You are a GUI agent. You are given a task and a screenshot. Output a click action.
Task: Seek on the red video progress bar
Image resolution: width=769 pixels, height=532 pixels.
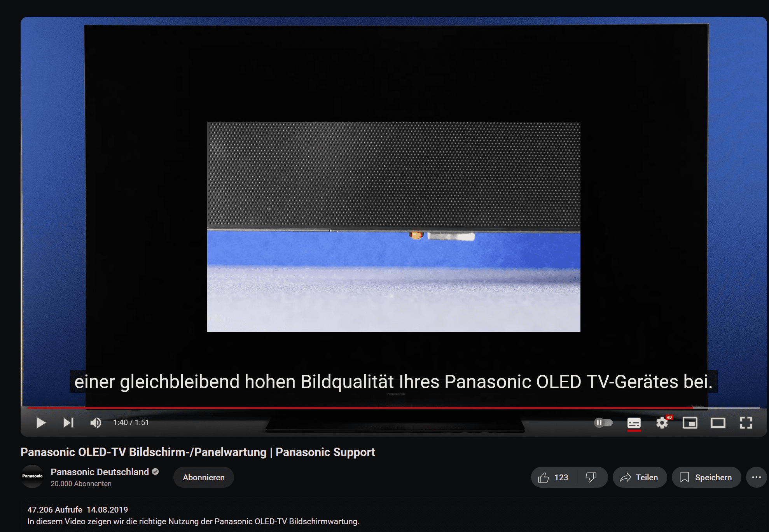coord(393,408)
